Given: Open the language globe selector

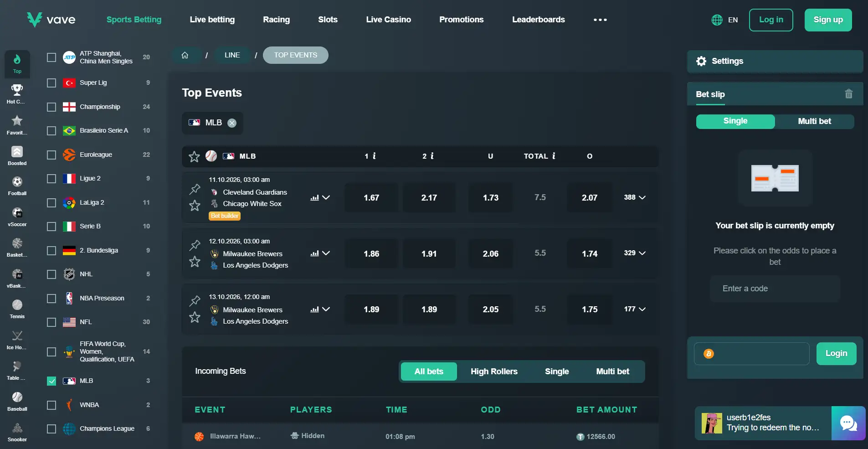Looking at the screenshot, I should pos(717,20).
